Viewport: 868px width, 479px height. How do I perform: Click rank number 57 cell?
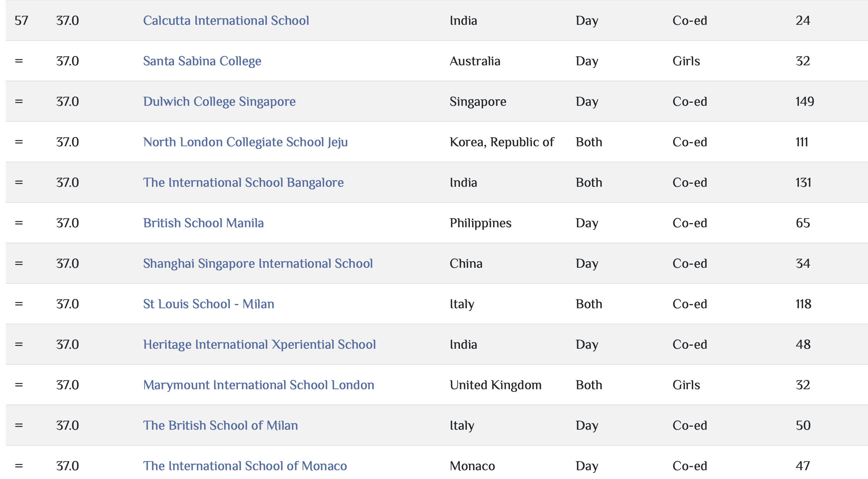pyautogui.click(x=21, y=21)
